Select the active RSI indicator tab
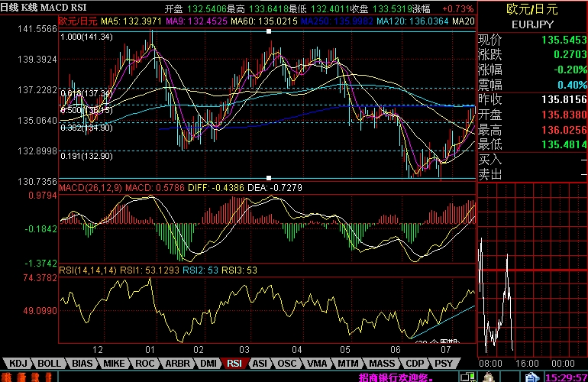The image size is (588, 382). (x=234, y=363)
